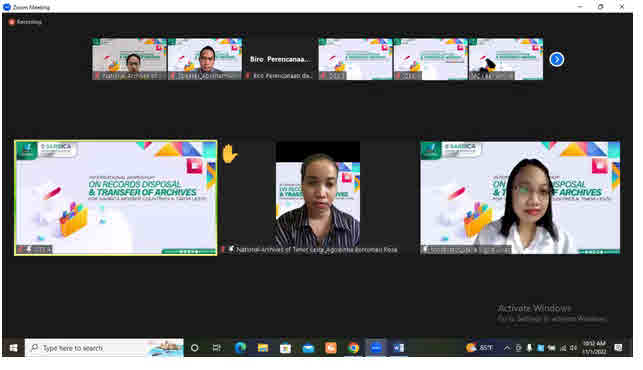This screenshot has width=643, height=370.
Task: Select Biro Perencanaan participant tile
Action: [x=280, y=59]
